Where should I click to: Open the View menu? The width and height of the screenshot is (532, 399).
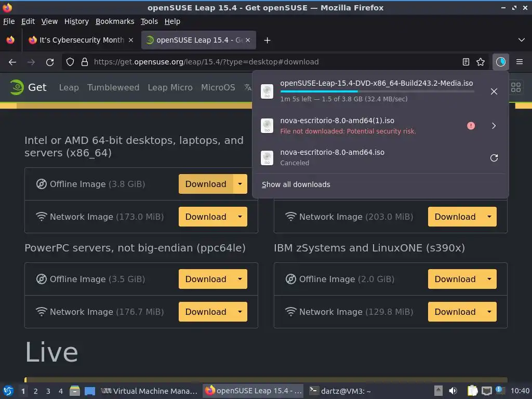49,21
